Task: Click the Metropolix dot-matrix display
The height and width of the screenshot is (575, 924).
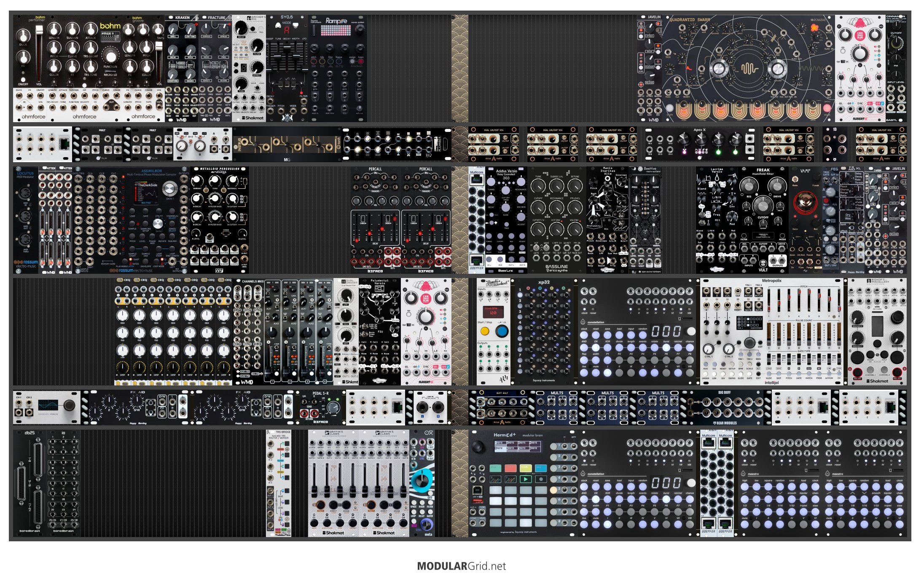Action: pos(749,323)
